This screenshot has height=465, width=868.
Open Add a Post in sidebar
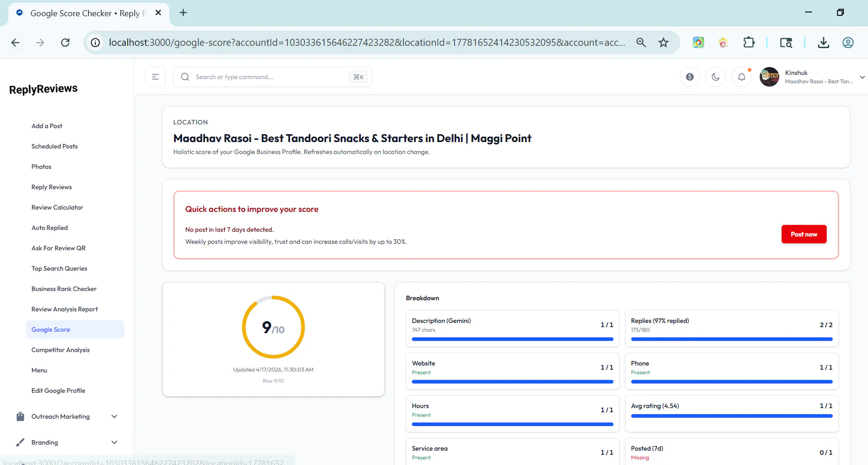47,126
